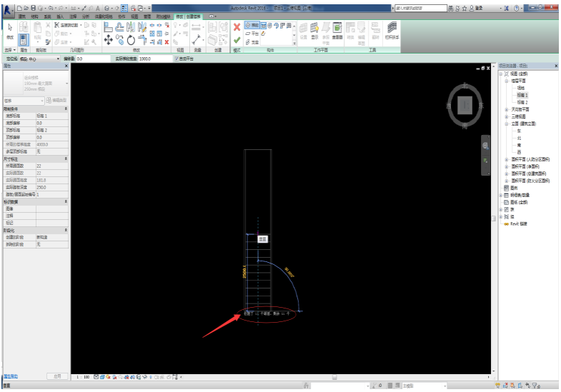This screenshot has height=392, width=561.
Task: Collapse the Views (视图) tree node
Action: click(501, 74)
